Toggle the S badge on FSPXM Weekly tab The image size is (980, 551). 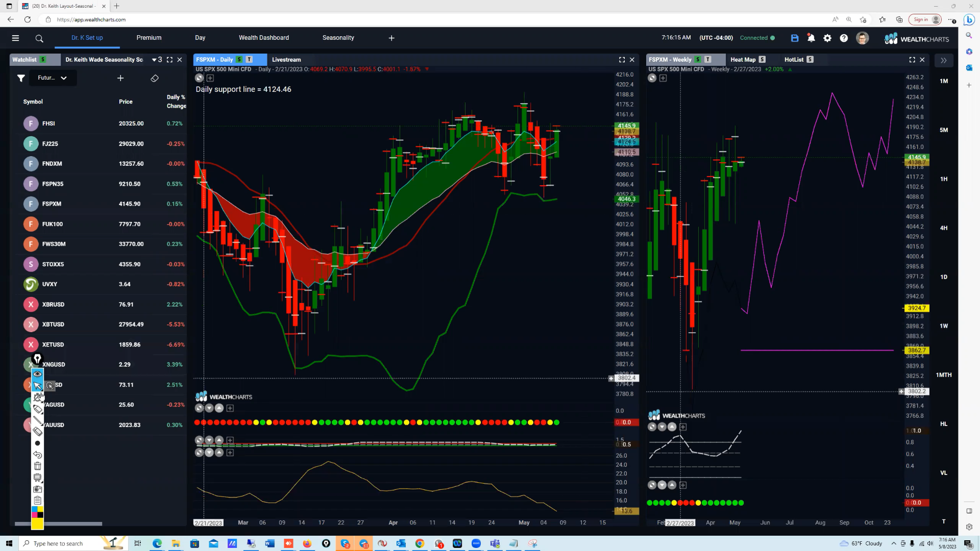tap(698, 60)
